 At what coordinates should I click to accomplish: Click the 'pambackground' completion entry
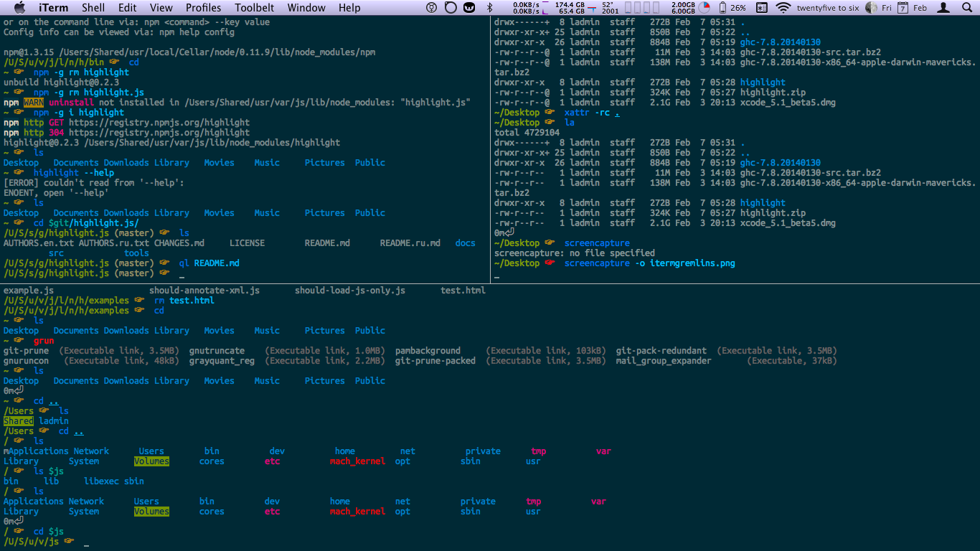pos(428,351)
